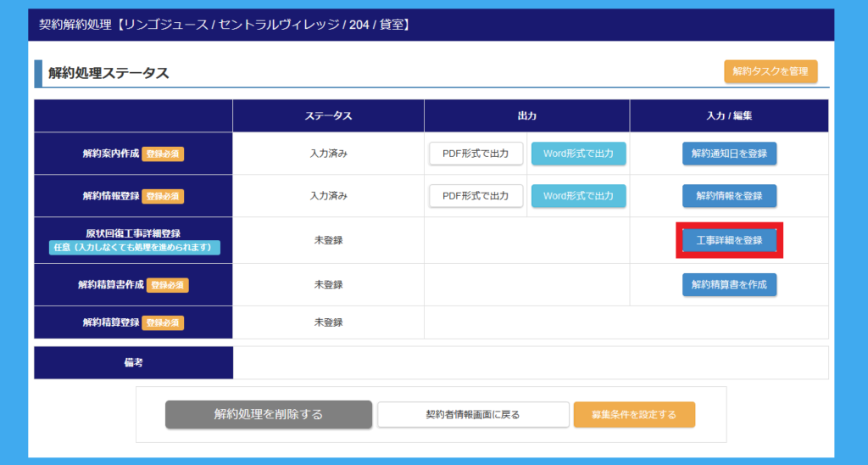Click Word形式で出力 in the 解約情報登録 row
This screenshot has width=868, height=465.
[578, 196]
